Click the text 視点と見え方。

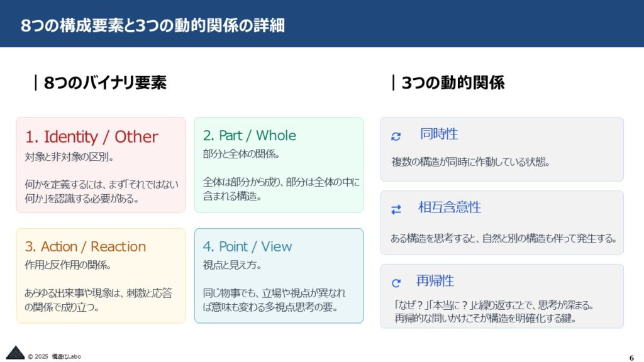(x=233, y=265)
